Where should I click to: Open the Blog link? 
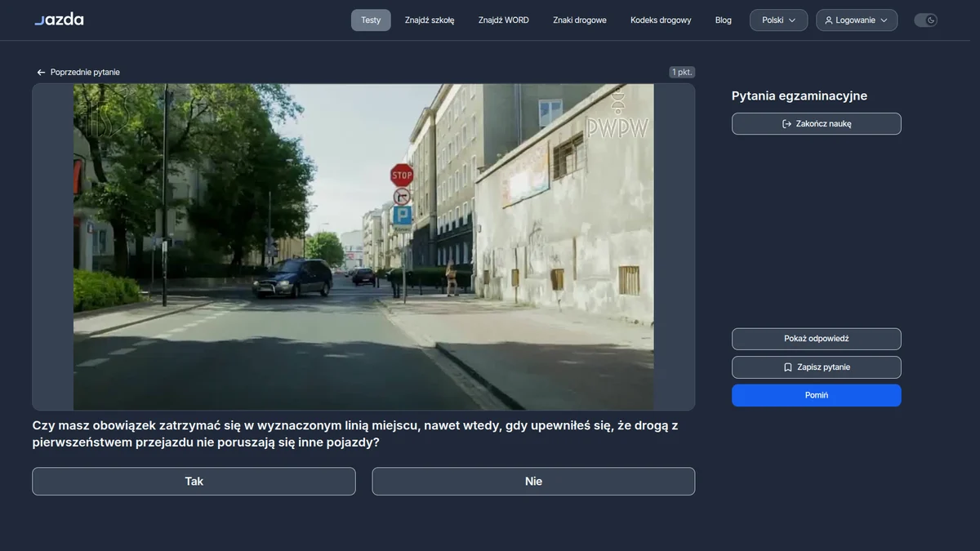click(x=724, y=20)
